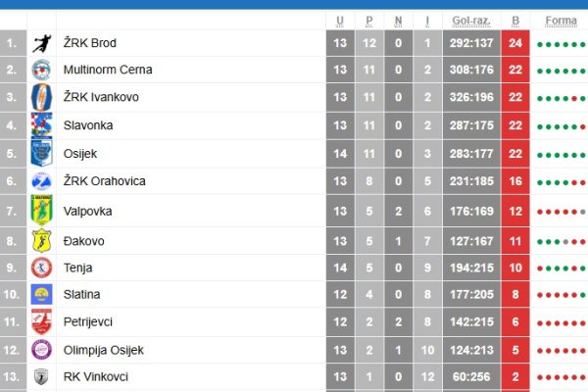Click the Multinorm Cerna club crest
This screenshot has width=588, height=392.
tap(41, 70)
